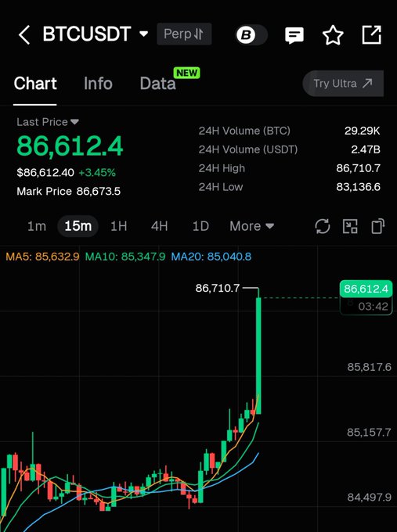
Task: Tap the Try Ultra button
Action: tap(343, 84)
